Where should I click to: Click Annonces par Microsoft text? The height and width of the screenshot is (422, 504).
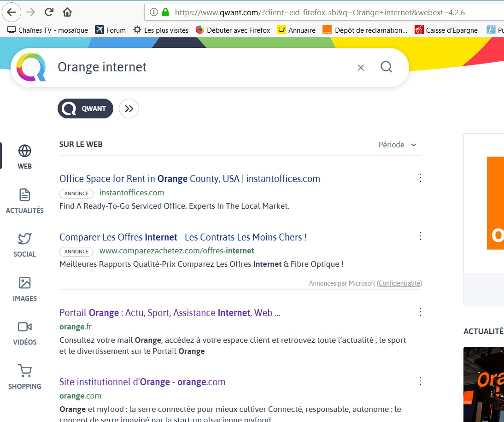[x=342, y=283]
